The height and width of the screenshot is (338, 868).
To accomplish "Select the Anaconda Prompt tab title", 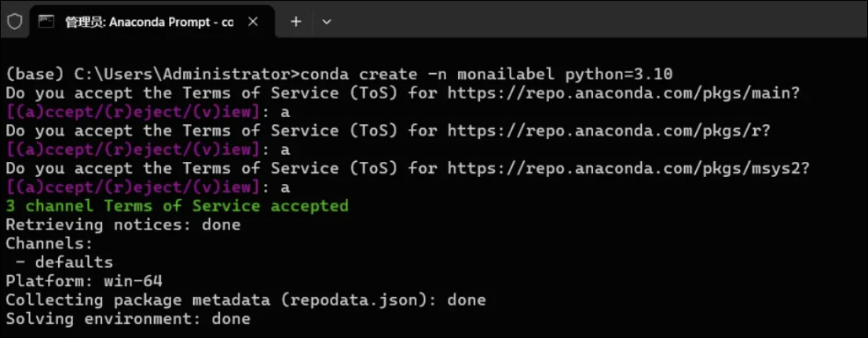I will 149,22.
